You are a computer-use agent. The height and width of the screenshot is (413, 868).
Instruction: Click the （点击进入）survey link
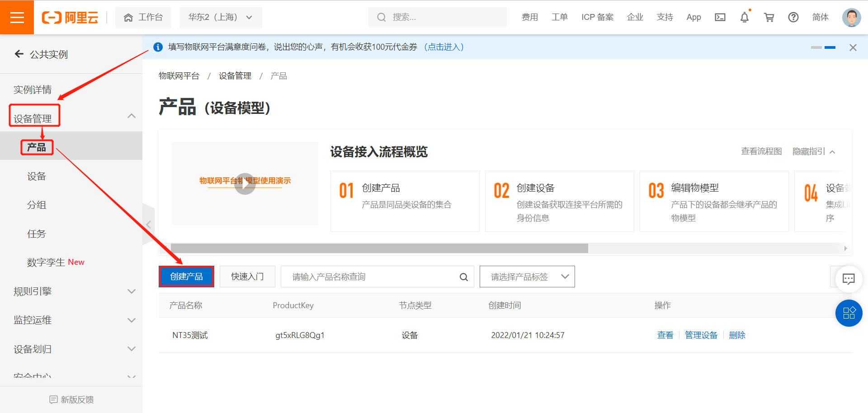[444, 47]
